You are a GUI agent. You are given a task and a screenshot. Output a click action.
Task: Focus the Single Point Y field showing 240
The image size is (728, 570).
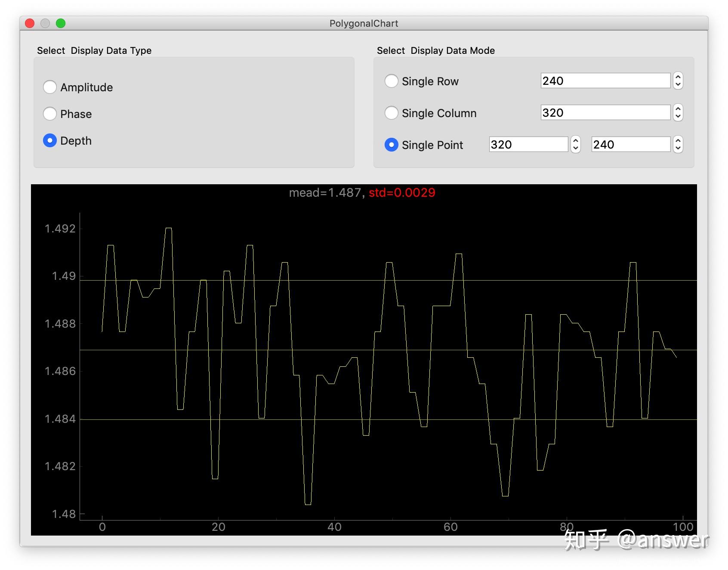631,145
